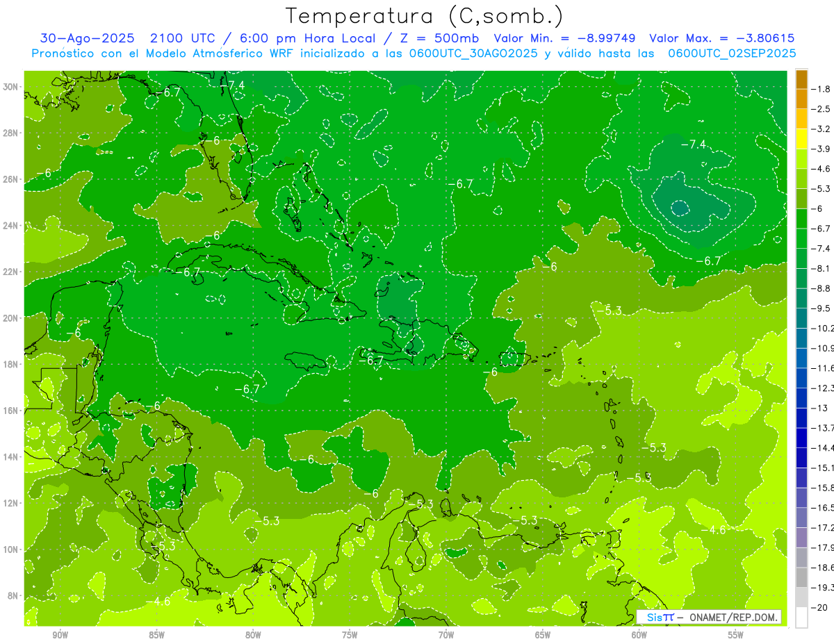The width and height of the screenshot is (834, 644).
Task: Click the purple swatch between -17.2 and -17.9
Action: point(801,538)
